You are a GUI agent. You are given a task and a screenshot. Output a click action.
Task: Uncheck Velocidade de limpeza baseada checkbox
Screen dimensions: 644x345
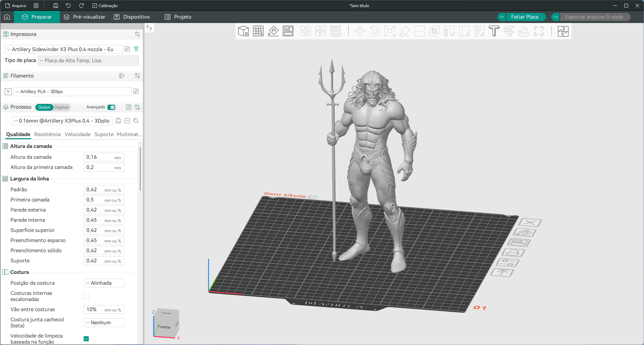click(x=86, y=339)
